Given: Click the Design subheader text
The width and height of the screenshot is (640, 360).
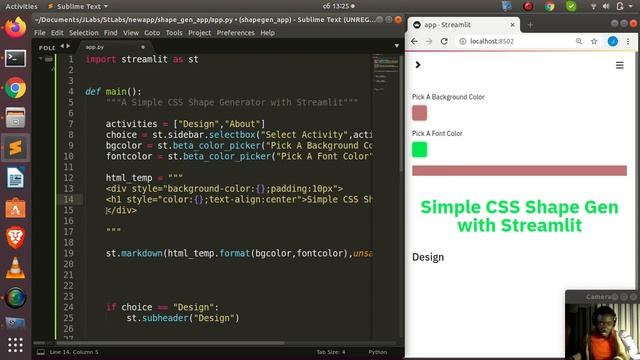Looking at the screenshot, I should [x=428, y=257].
